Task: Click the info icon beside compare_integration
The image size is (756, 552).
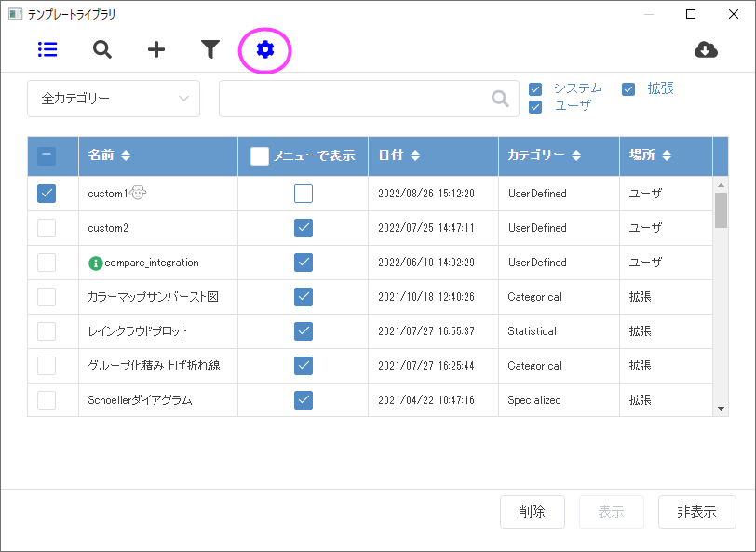Action: click(x=96, y=263)
